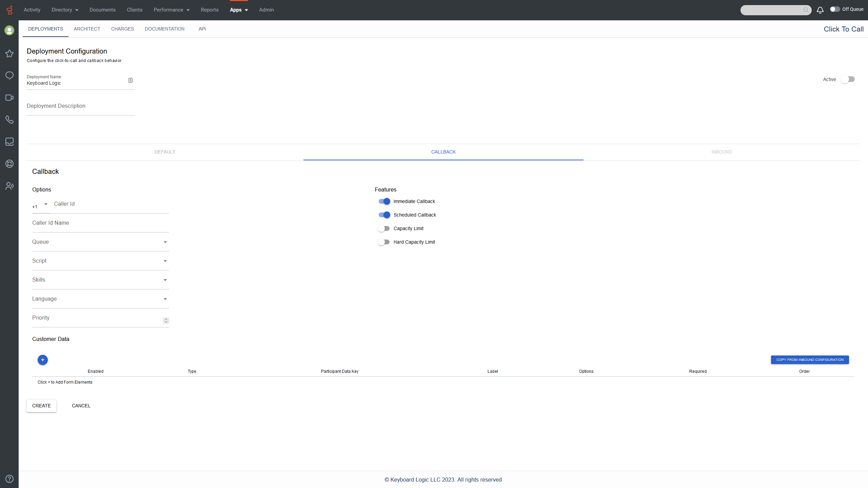Viewport: 868px width, 488px height.
Task: Enable the Capacity Limit toggle
Action: [384, 228]
